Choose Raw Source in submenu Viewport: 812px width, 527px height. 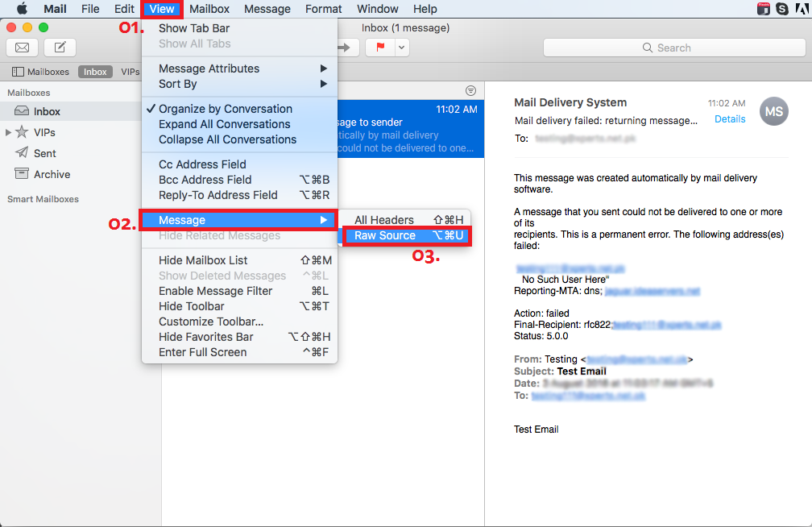tap(407, 235)
